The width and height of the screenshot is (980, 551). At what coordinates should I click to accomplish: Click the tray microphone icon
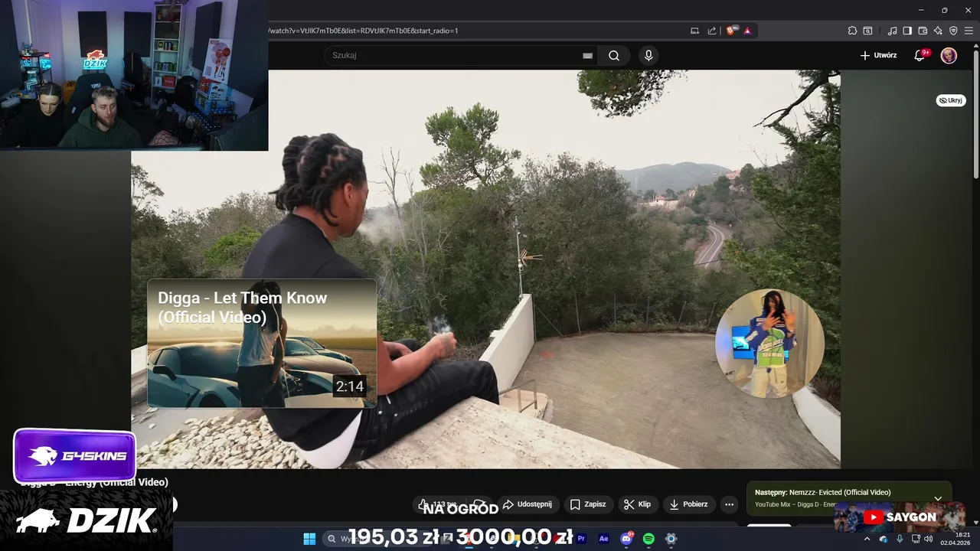[x=900, y=539]
